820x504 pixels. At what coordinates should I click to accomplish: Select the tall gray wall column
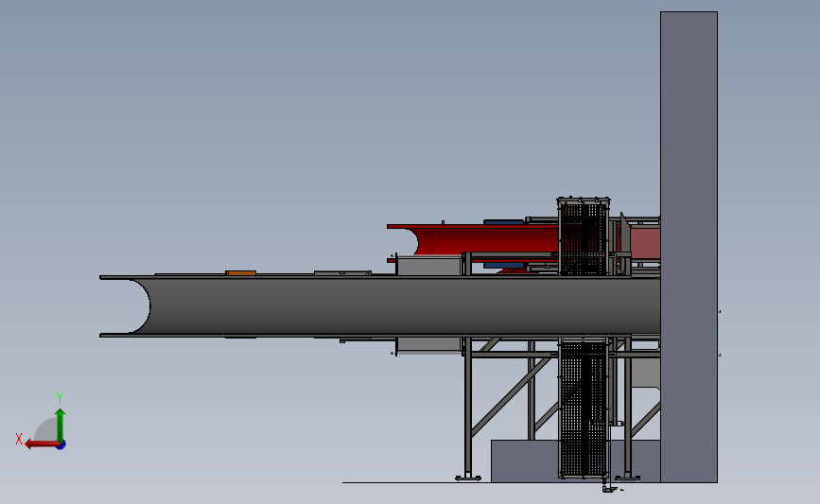click(689, 247)
